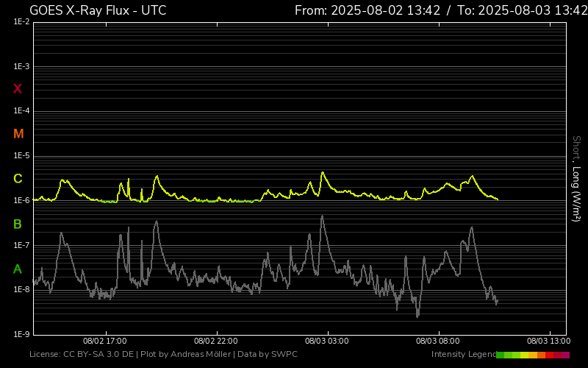Click the dark green swatch in the intensity legend
Viewport: 588px width, 368px height.
tap(501, 355)
